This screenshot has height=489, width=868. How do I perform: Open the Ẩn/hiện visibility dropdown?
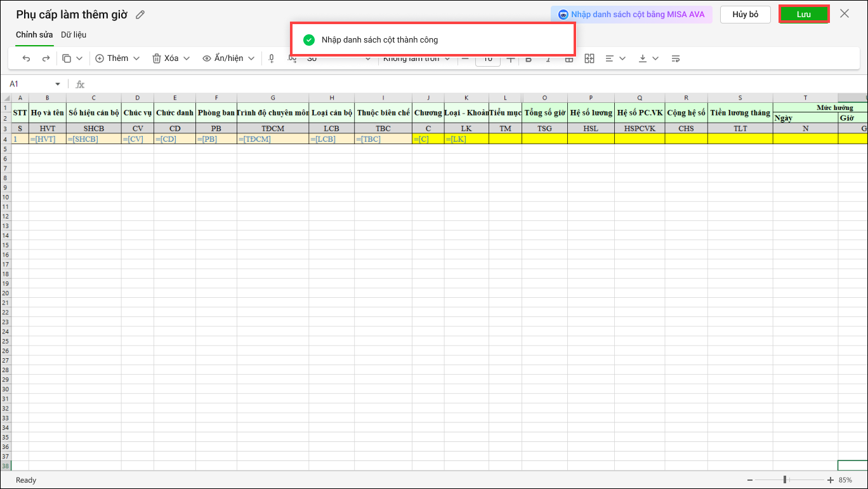[228, 58]
